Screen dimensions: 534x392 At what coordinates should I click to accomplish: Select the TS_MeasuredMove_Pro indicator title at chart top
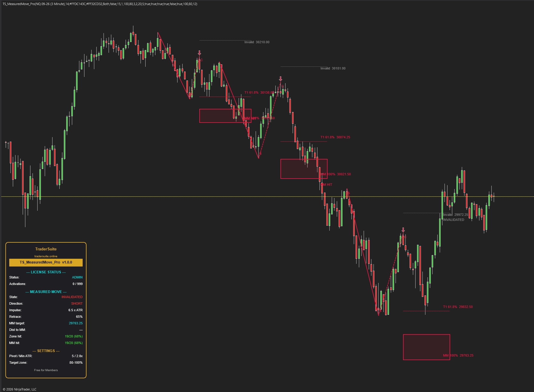click(x=100, y=4)
